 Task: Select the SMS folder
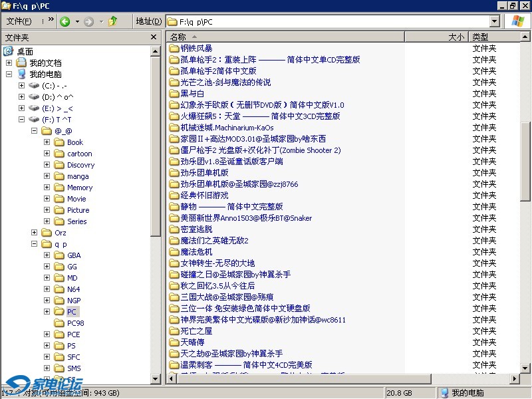[74, 368]
